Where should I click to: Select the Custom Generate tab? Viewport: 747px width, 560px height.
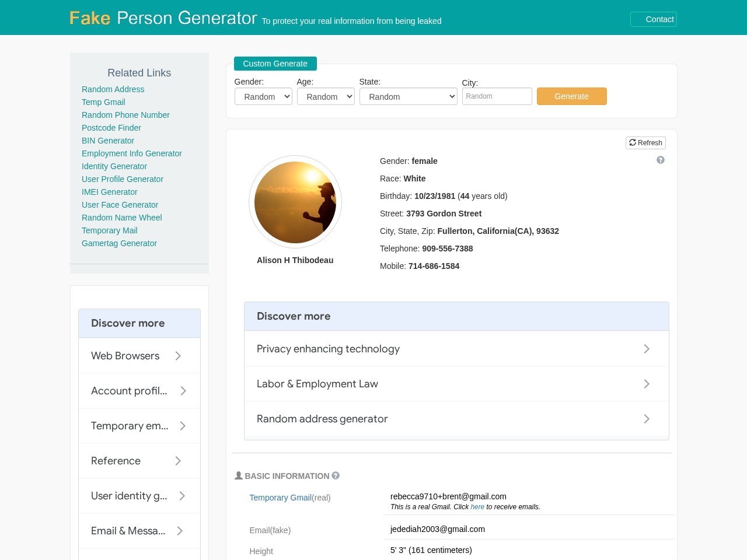275,64
